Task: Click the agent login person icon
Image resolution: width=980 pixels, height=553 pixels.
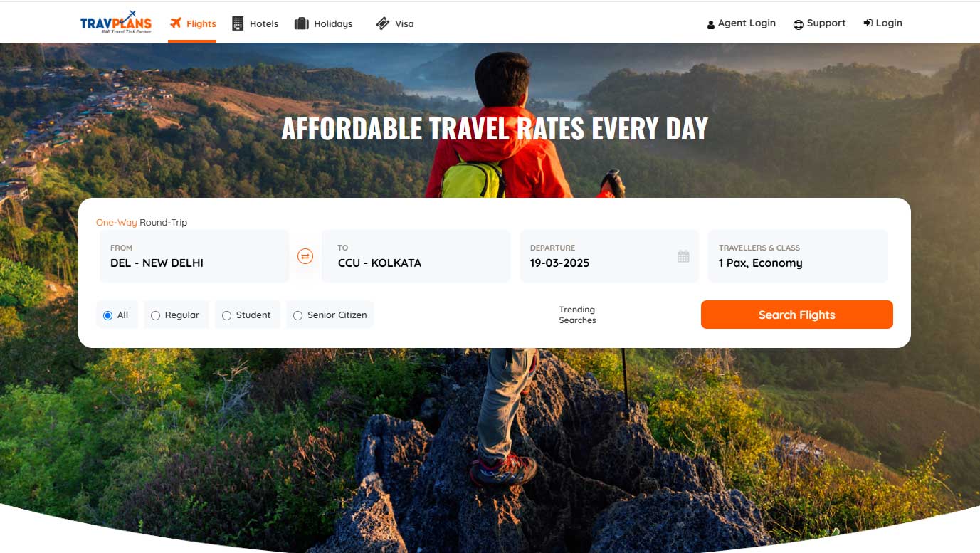Action: (x=710, y=25)
